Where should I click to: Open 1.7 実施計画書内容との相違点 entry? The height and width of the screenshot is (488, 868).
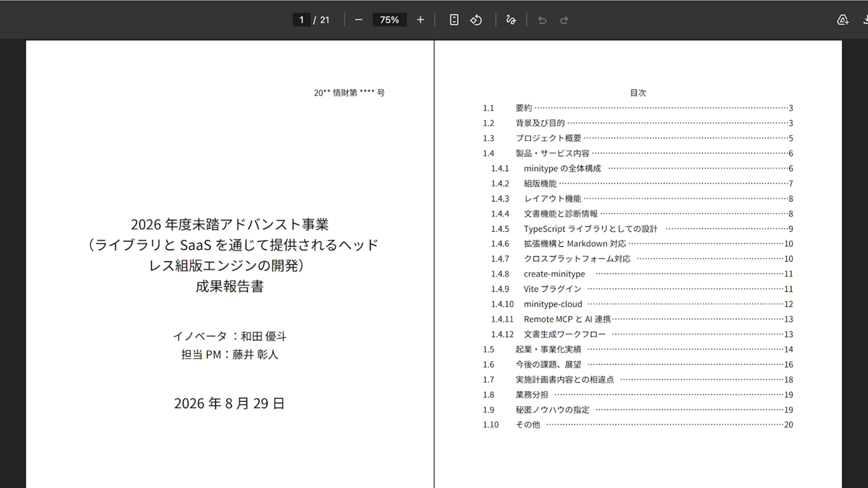638,379
